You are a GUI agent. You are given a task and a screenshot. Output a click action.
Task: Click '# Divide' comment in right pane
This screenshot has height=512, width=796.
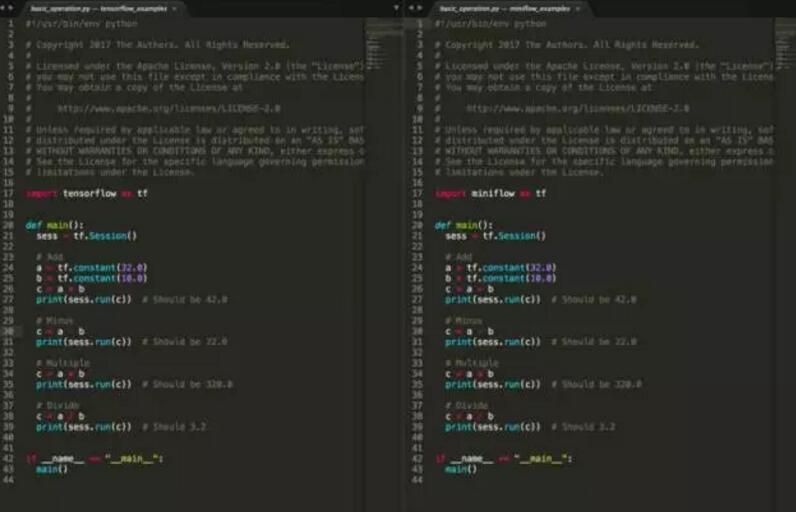[x=467, y=405]
